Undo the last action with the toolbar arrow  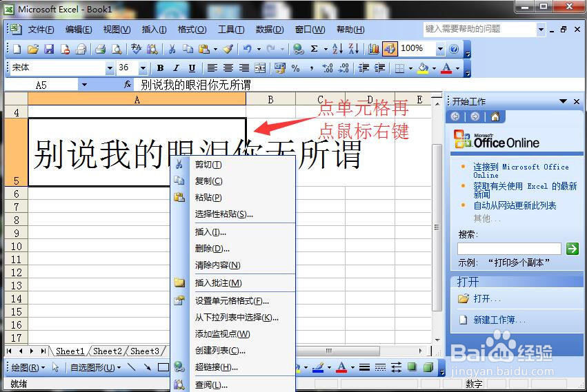pyautogui.click(x=247, y=49)
